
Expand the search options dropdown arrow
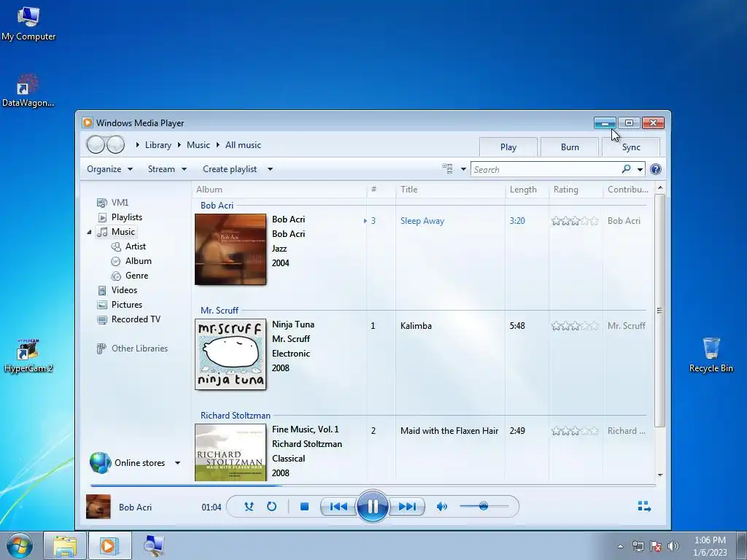(x=640, y=169)
